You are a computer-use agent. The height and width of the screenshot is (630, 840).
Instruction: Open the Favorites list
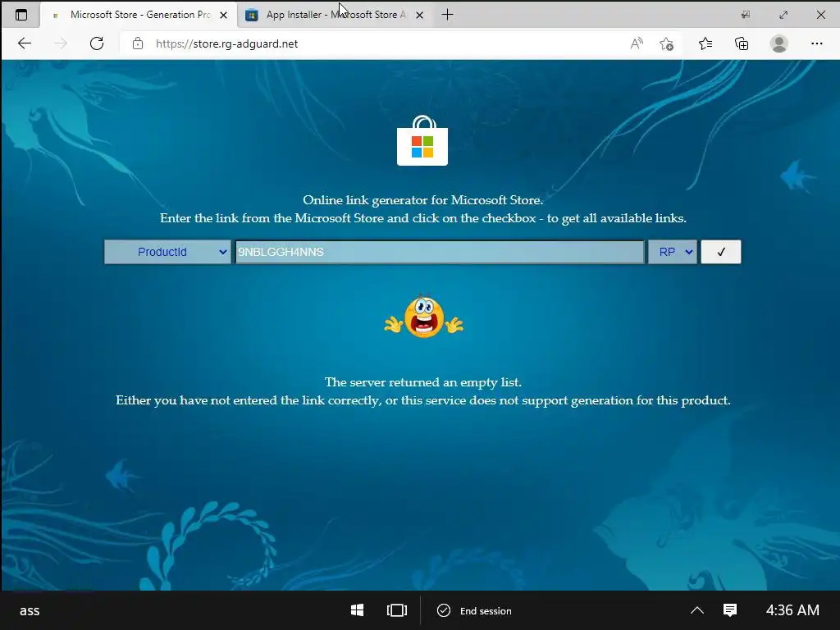coord(705,43)
